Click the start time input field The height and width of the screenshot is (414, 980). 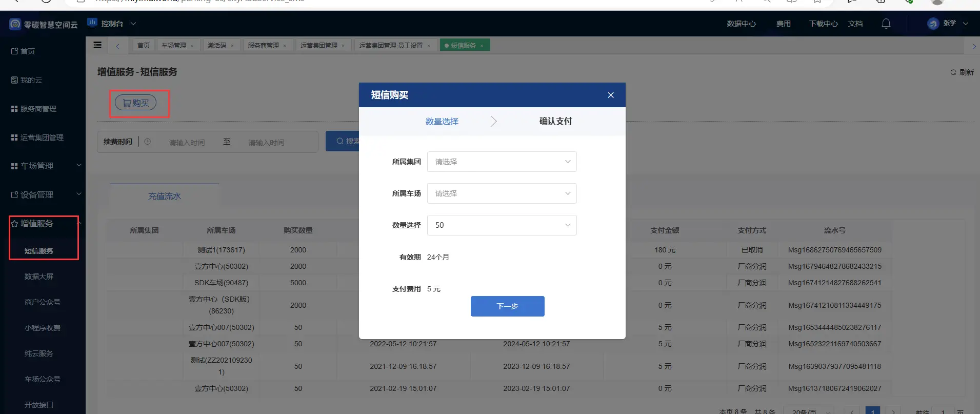(187, 142)
